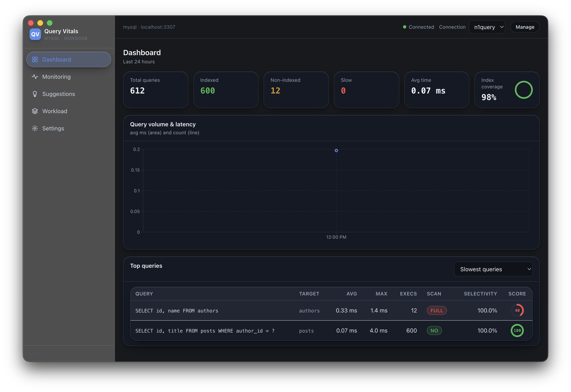571x392 pixels.
Task: Select the Indexed 600 card
Action: tap(226, 90)
